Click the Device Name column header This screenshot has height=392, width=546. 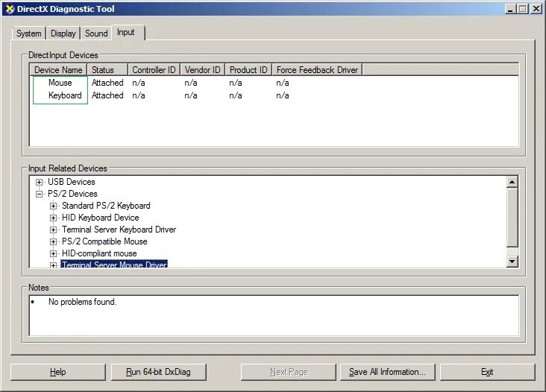click(58, 70)
